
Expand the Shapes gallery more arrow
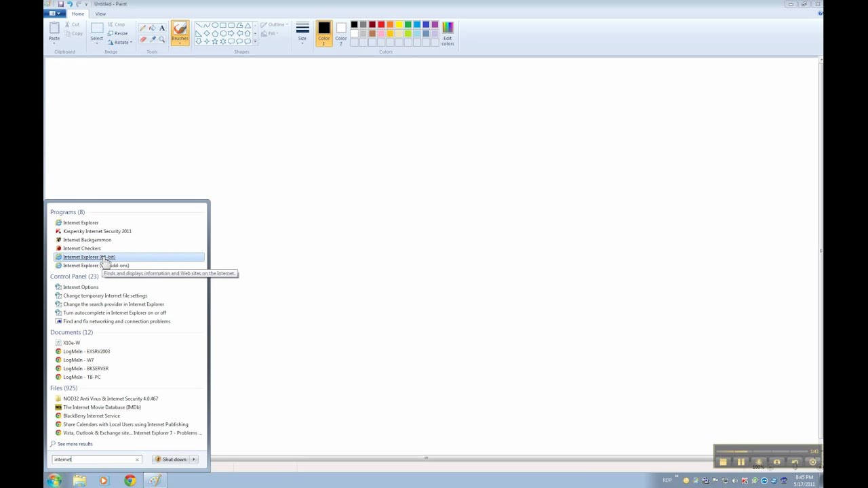coord(255,41)
